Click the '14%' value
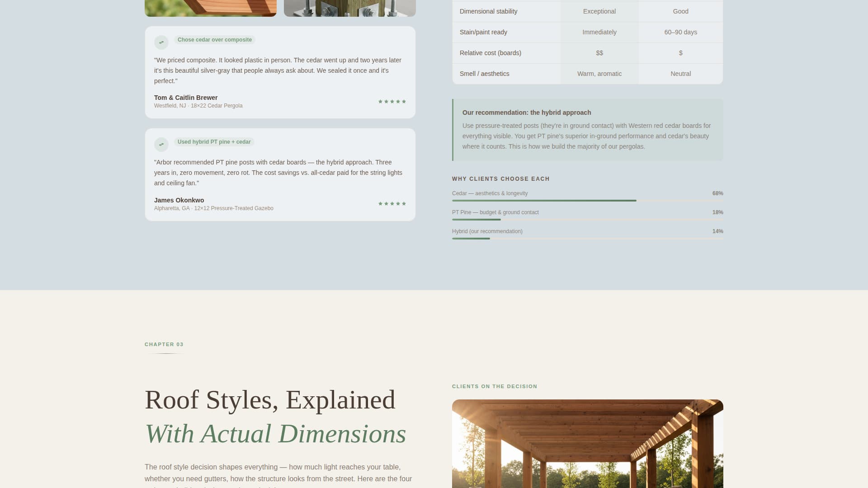Screen dimensions: 868x488 [x=718, y=231]
